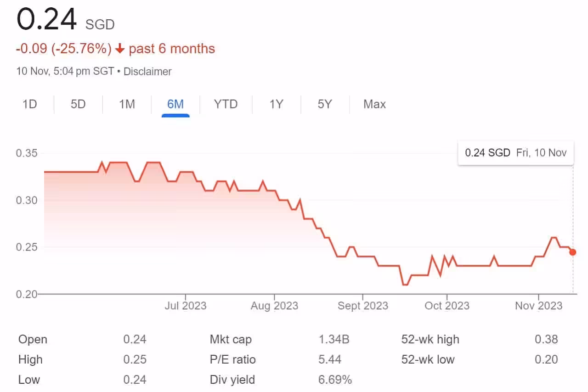588x392 pixels.
Task: Click the Div yield value 6.69%
Action: coord(335,380)
